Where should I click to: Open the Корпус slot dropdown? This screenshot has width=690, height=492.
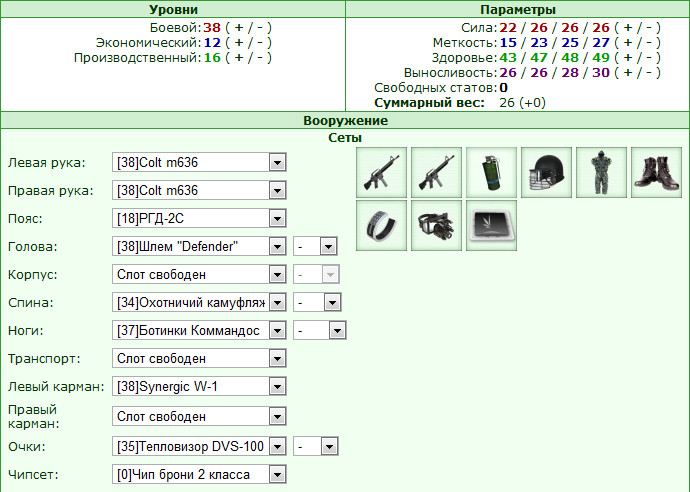click(x=199, y=275)
